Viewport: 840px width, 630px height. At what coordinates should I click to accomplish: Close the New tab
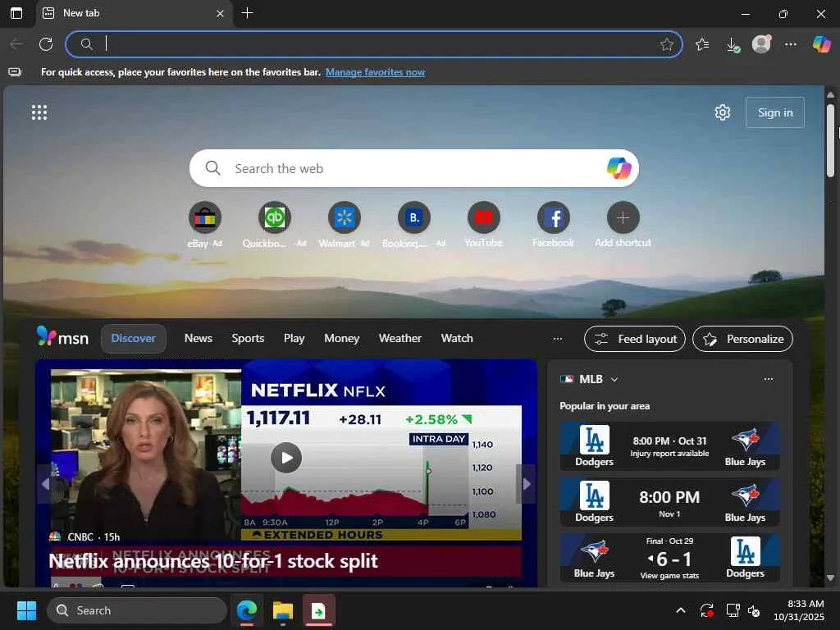click(x=220, y=13)
